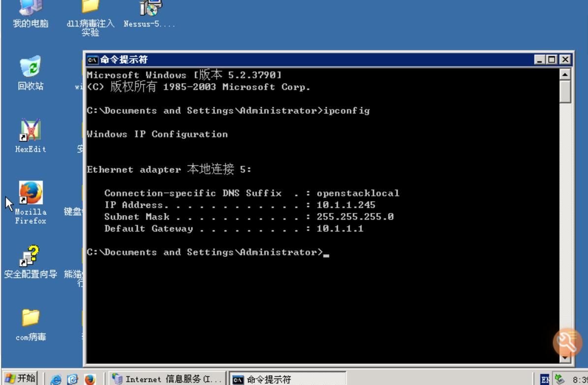
Task: Click the scrollbar up arrow in console
Action: [565, 74]
